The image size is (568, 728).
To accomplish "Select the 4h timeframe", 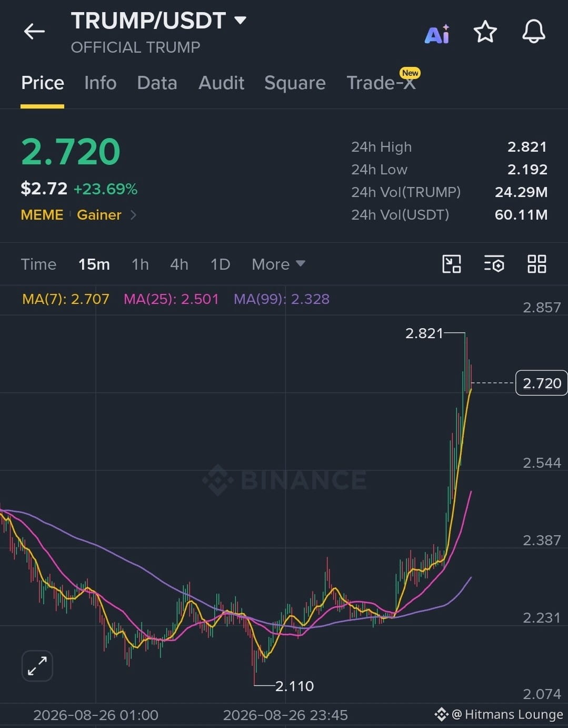I will point(179,264).
